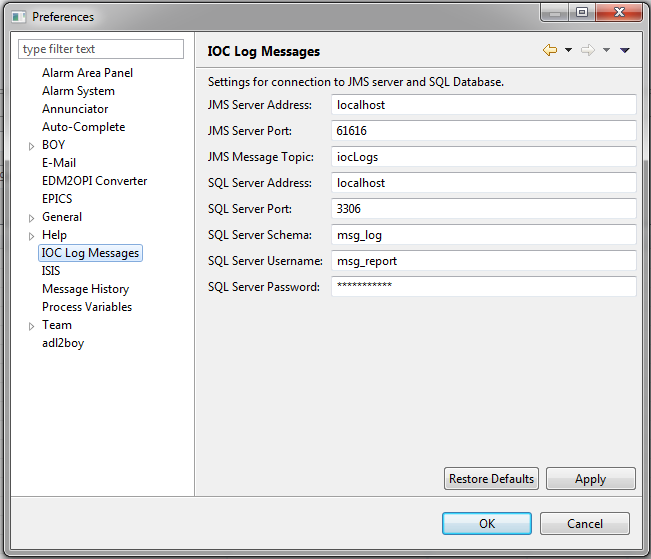Click the 'JMS Message Topic:' label

click(x=261, y=157)
